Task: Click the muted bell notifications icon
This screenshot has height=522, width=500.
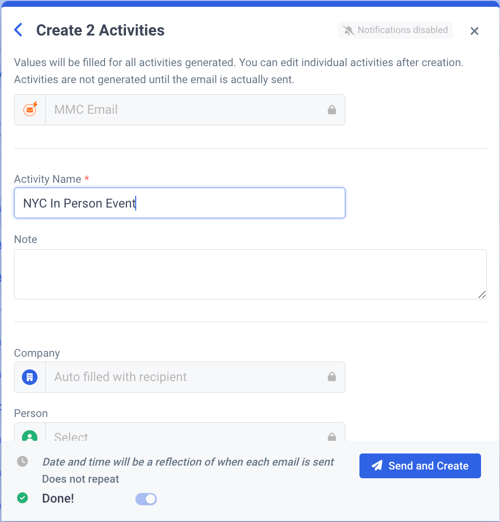Action: click(348, 30)
